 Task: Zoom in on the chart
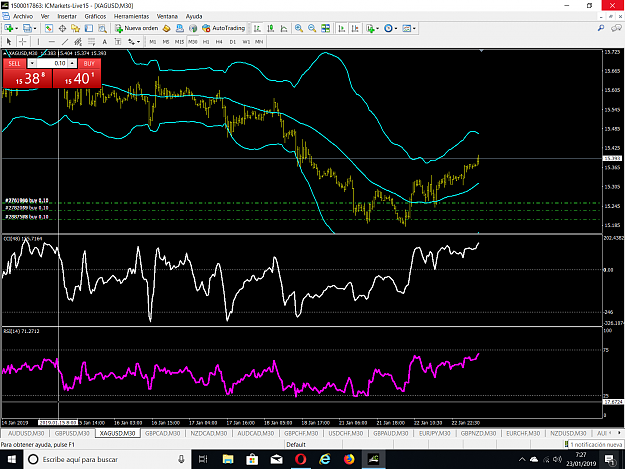(299, 28)
